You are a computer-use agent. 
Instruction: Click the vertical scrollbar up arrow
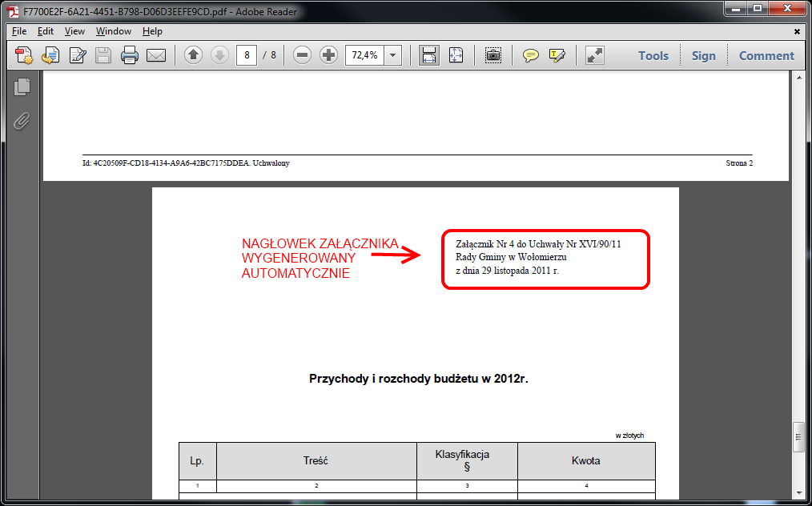pos(799,77)
